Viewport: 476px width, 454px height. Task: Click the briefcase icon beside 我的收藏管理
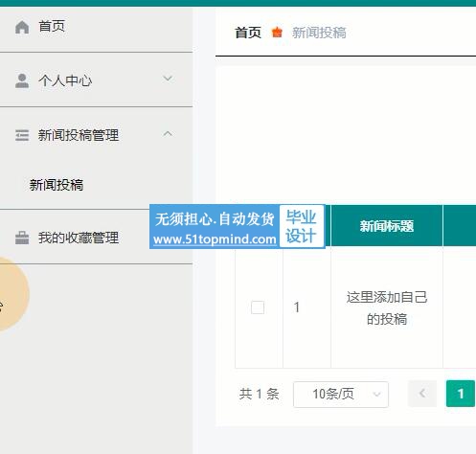(x=22, y=238)
